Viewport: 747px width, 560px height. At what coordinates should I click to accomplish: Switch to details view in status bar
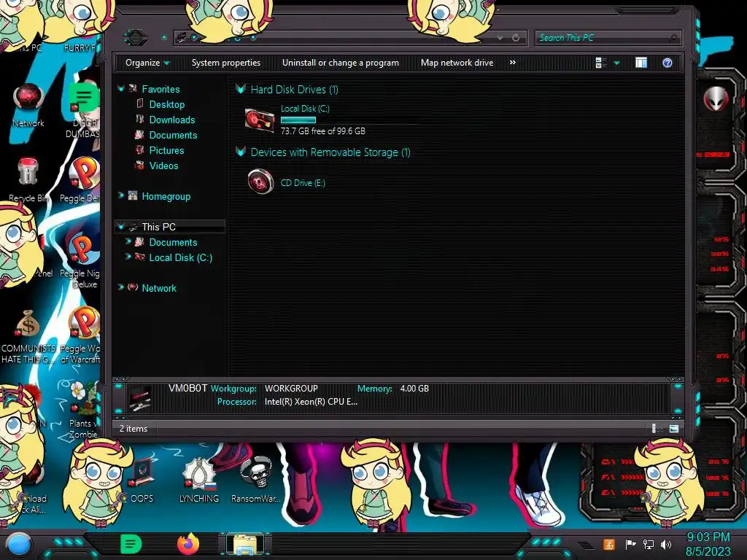point(654,428)
